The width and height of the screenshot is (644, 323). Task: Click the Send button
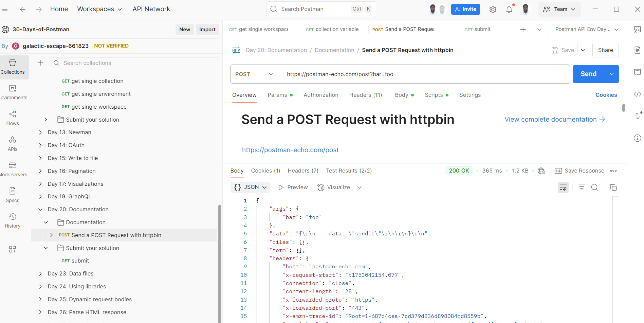point(588,74)
